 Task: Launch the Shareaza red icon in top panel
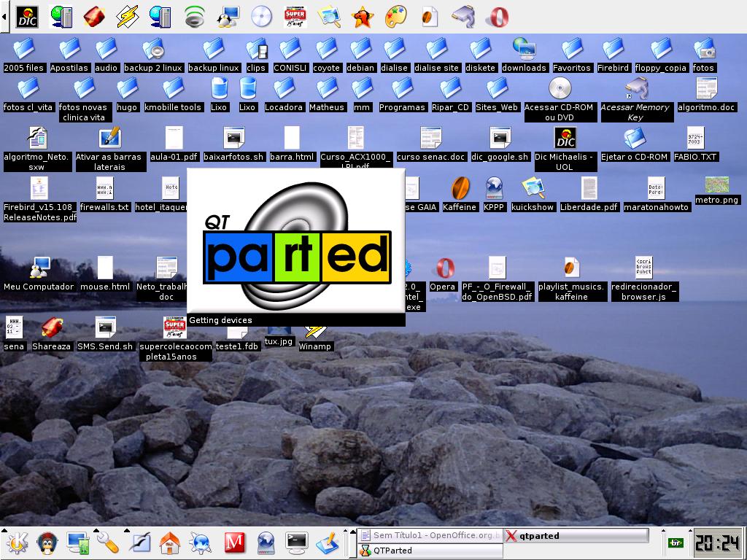(94, 17)
